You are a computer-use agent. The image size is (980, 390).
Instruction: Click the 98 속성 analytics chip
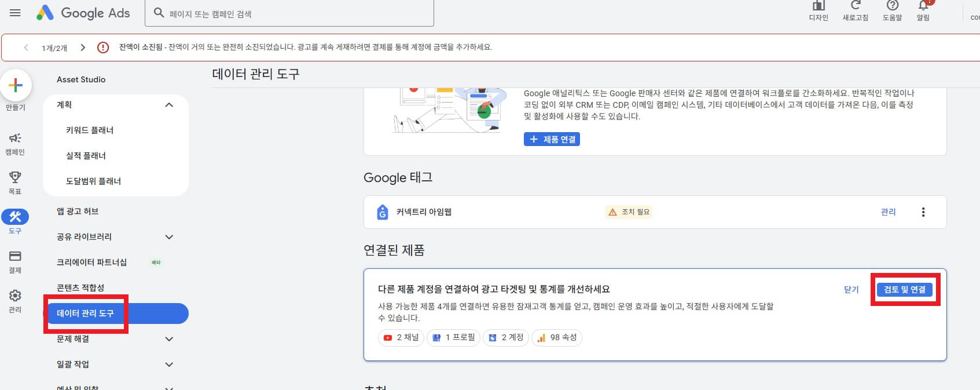click(x=557, y=337)
